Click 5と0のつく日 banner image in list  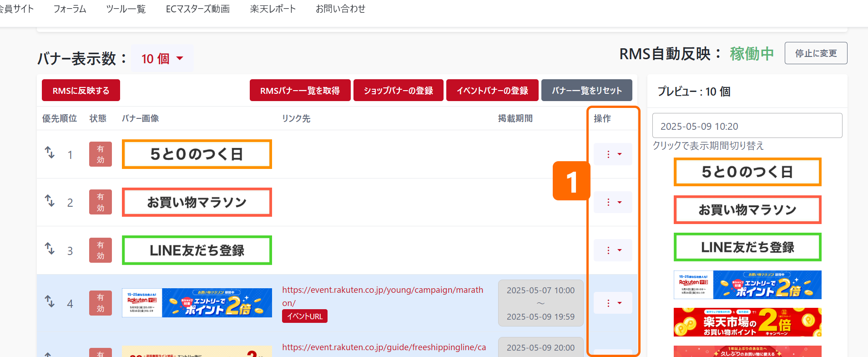click(197, 154)
